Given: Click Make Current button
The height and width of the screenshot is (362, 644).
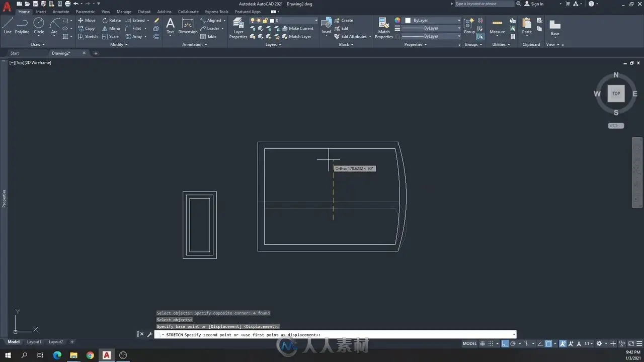Looking at the screenshot, I should coord(297,29).
